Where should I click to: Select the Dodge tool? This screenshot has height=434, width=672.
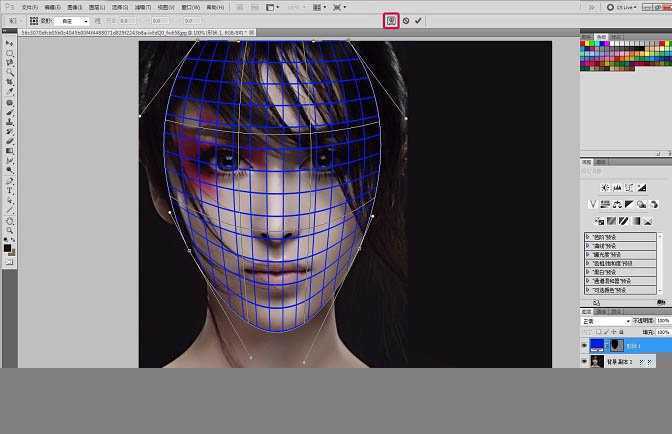[x=9, y=171]
